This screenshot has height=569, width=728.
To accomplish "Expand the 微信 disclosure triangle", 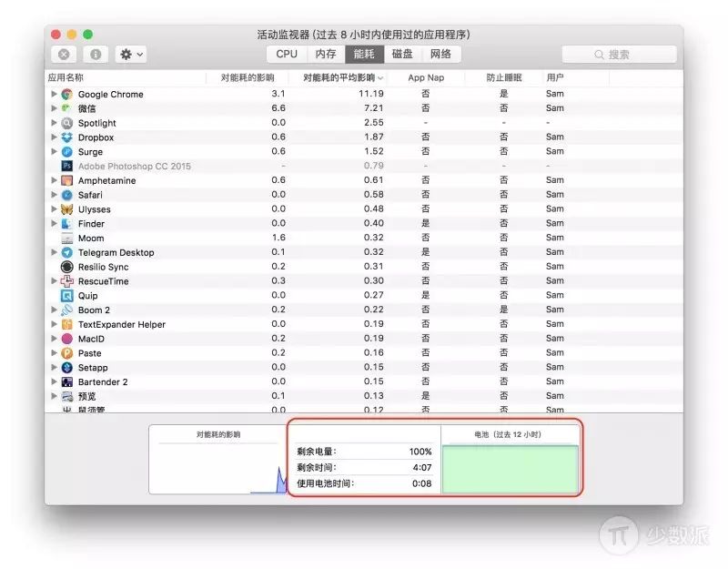I will (54, 108).
